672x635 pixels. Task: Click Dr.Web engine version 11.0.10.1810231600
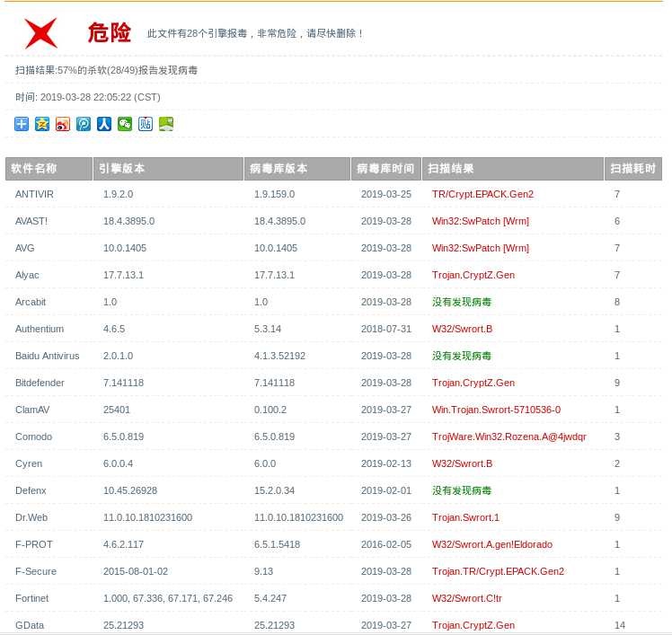click(148, 518)
